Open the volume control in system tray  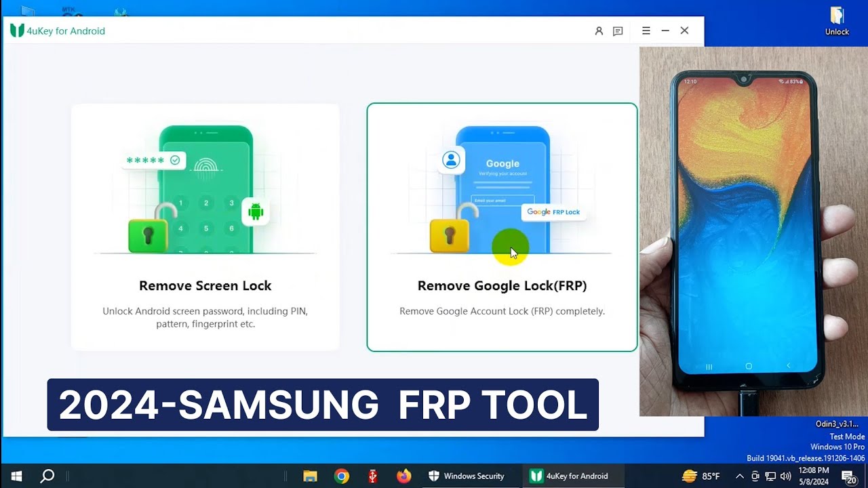[786, 476]
